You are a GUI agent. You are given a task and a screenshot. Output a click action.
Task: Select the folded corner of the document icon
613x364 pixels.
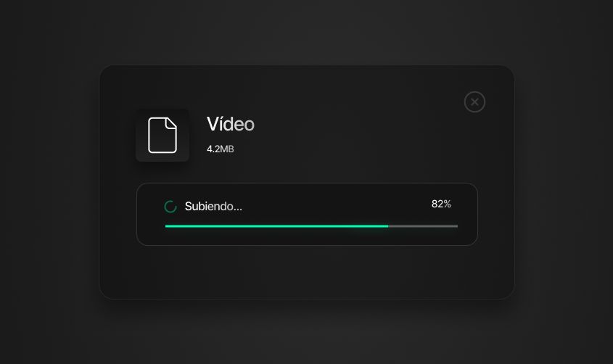point(171,123)
